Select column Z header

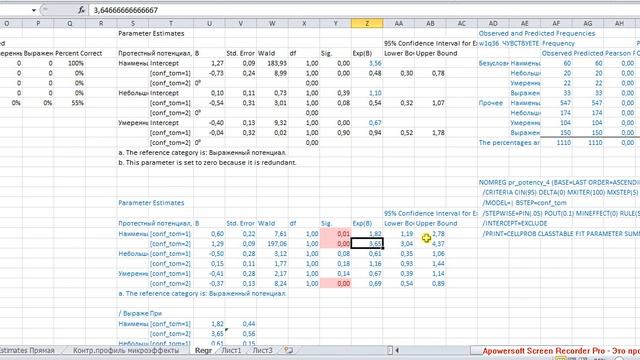coord(367,24)
